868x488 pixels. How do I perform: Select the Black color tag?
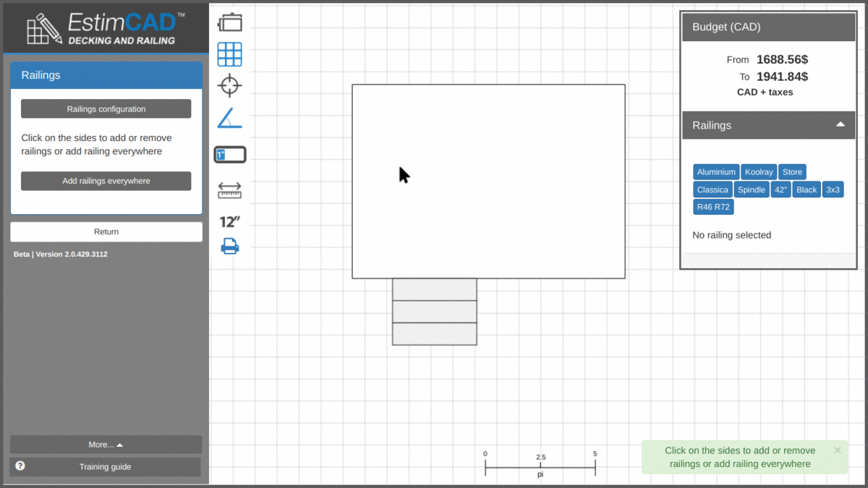[x=806, y=189]
